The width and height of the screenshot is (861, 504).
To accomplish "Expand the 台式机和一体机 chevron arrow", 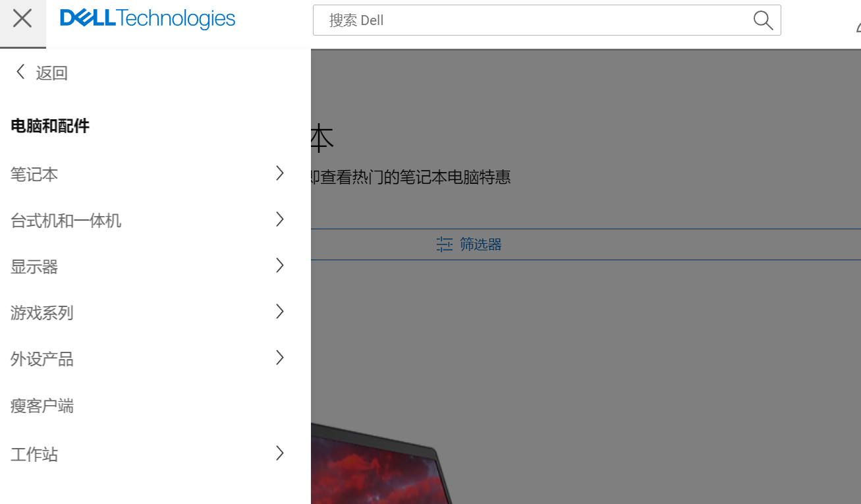I will click(280, 219).
